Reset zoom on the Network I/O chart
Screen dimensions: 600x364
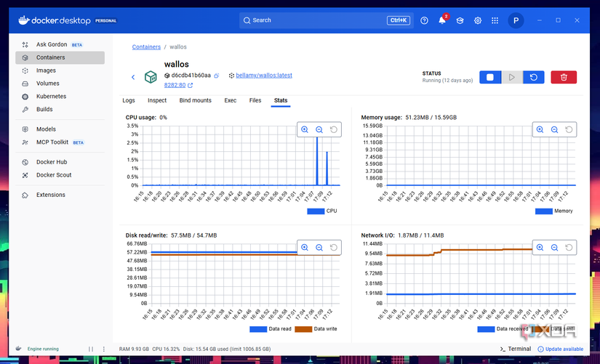point(569,247)
